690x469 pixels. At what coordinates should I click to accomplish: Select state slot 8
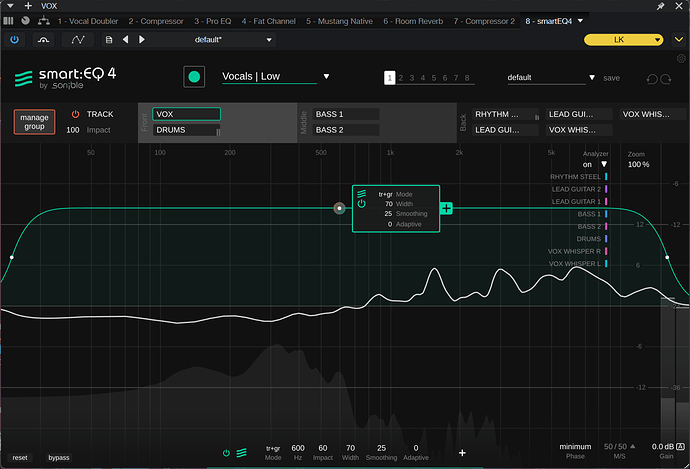point(467,78)
